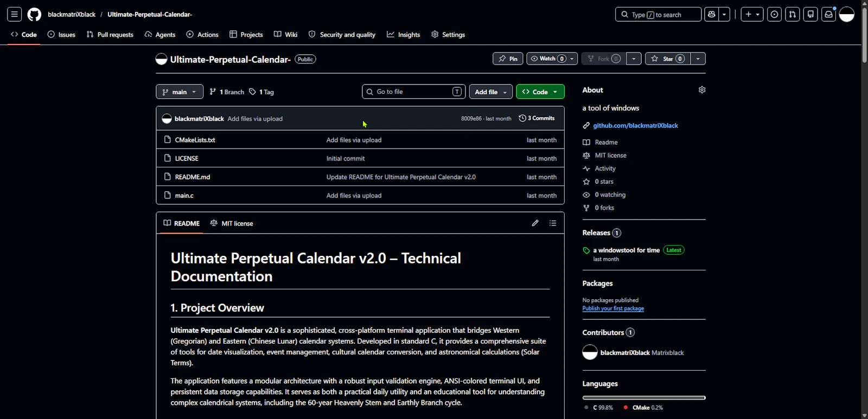Click the release tag icon beside windowstool release
Viewport: 868px width, 419px height.
[586, 250]
